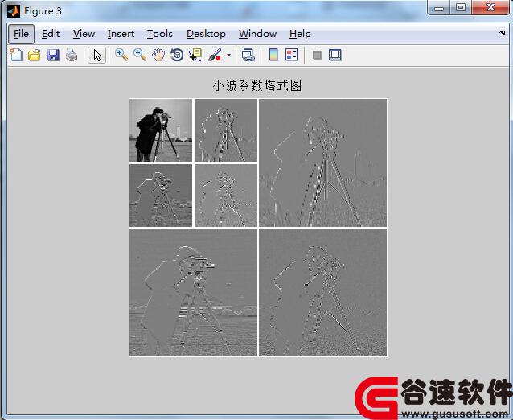Image resolution: width=513 pixels, height=420 pixels.
Task: Minimize the Figure 3 window
Action: (439, 8)
